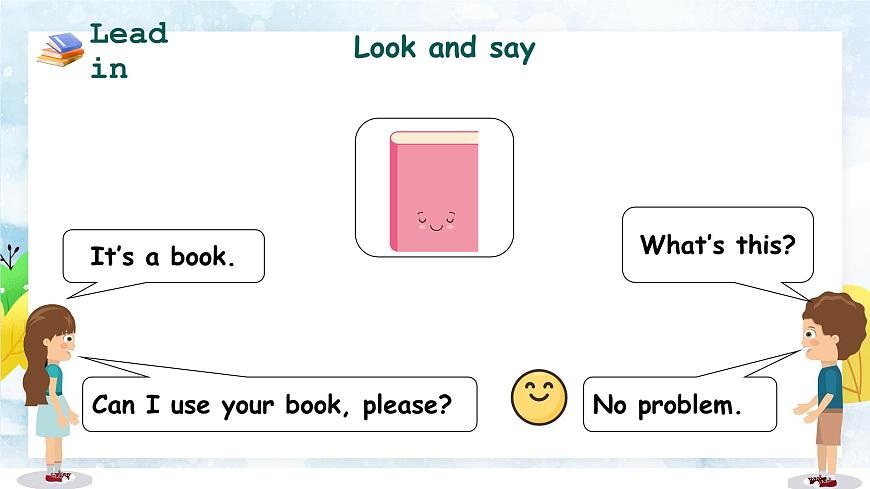Click the "What's this?" speech bubble
The image size is (870, 489).
[x=717, y=245]
